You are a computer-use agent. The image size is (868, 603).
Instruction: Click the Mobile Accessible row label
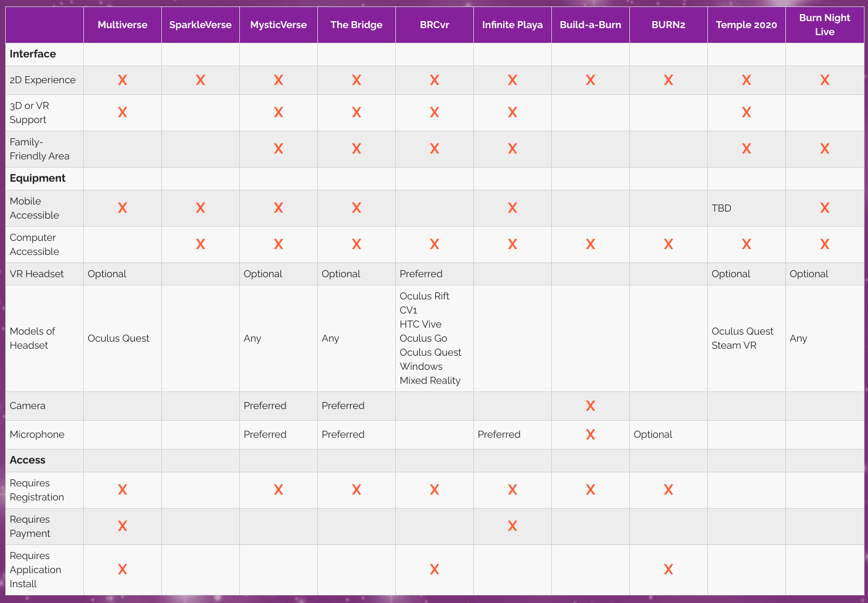(x=34, y=208)
